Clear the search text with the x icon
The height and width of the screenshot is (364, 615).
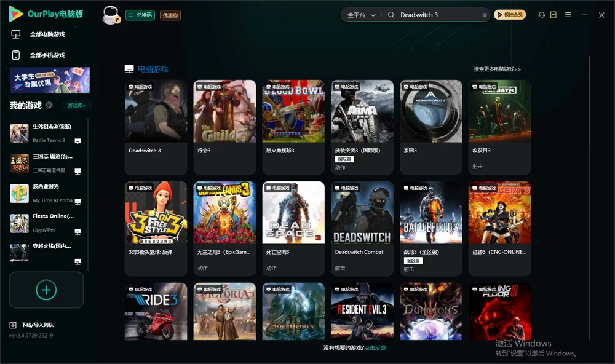[x=485, y=15]
